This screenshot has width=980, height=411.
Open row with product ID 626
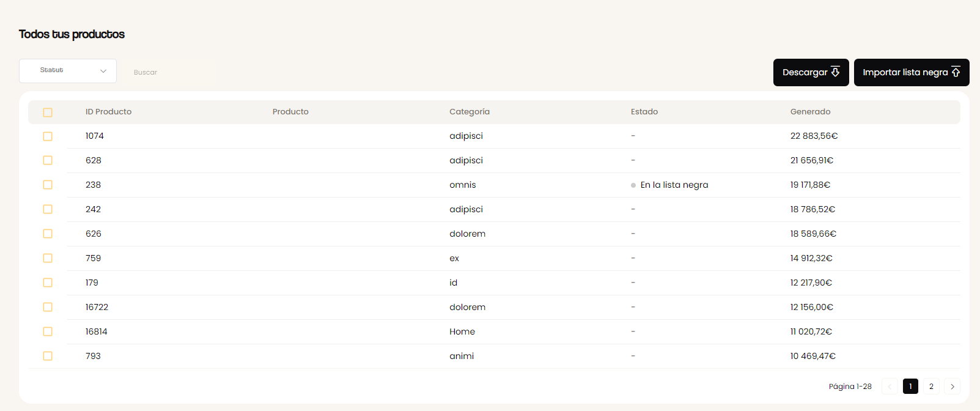pos(494,234)
